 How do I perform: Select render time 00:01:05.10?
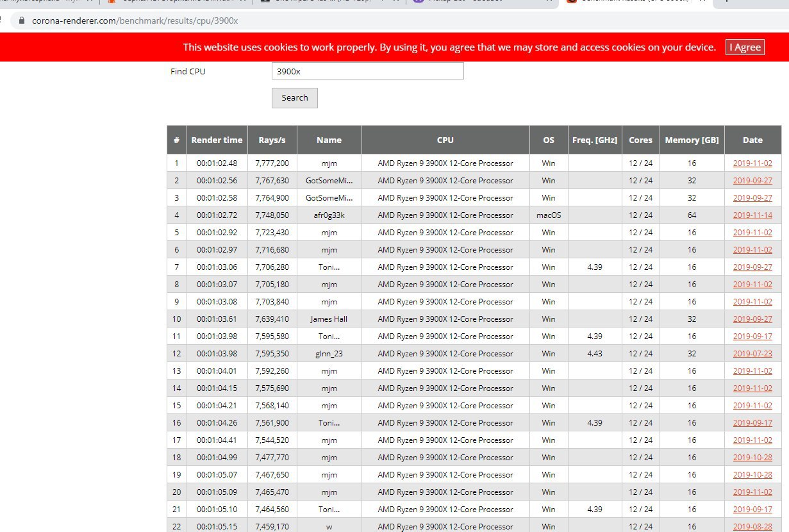[x=217, y=510]
